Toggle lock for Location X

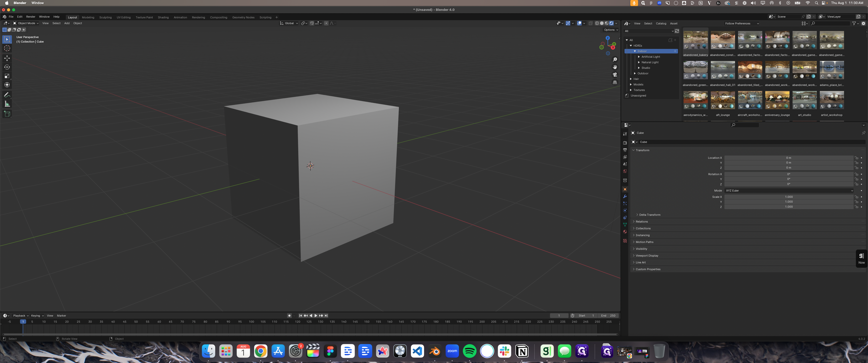pos(856,158)
